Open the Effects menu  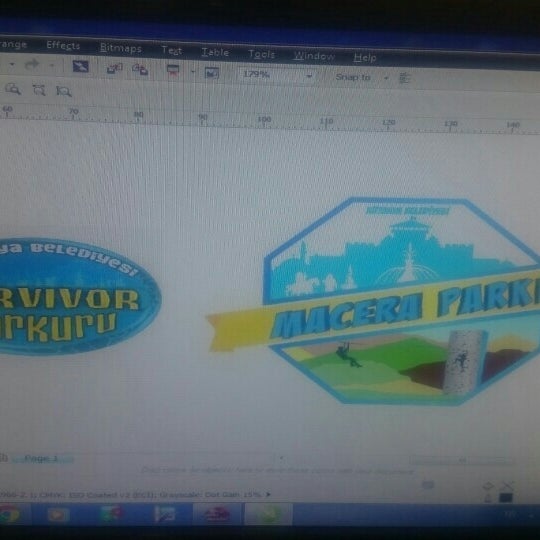tap(63, 45)
